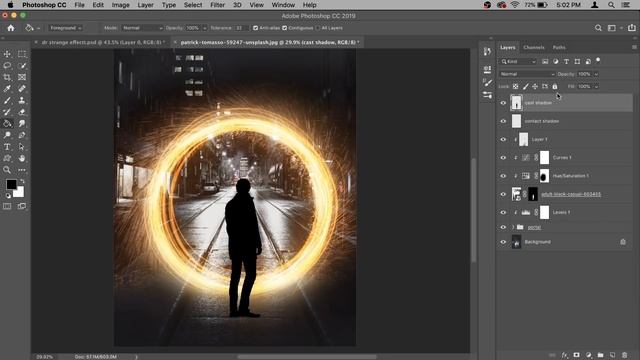Screen dimensions: 640x360
Task: Hide the Curves 1 layer
Action: click(503, 158)
